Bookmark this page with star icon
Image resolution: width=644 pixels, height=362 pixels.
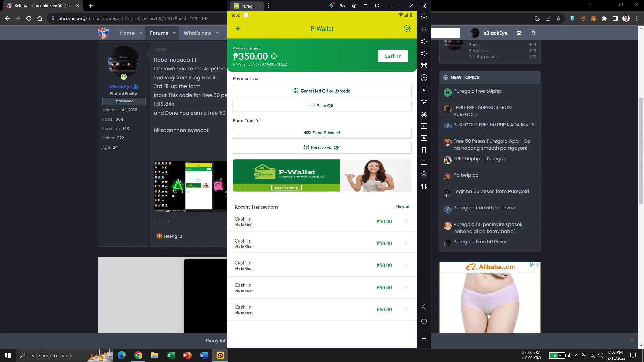tap(559, 18)
